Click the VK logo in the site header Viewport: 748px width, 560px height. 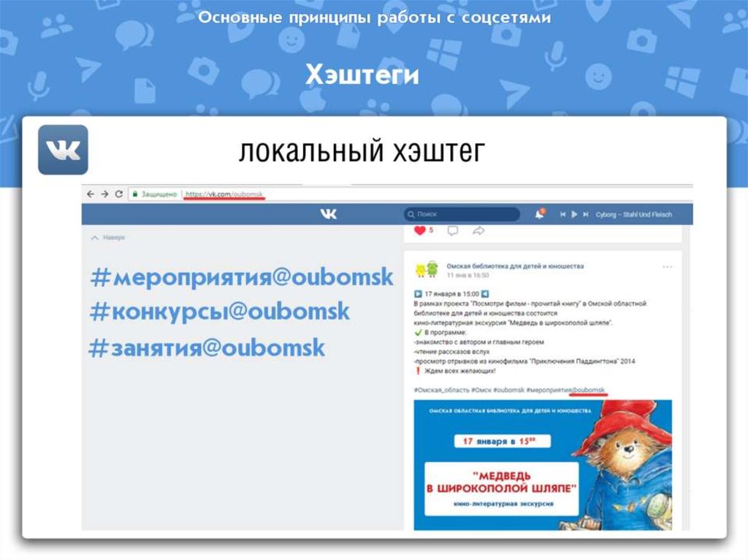(328, 214)
